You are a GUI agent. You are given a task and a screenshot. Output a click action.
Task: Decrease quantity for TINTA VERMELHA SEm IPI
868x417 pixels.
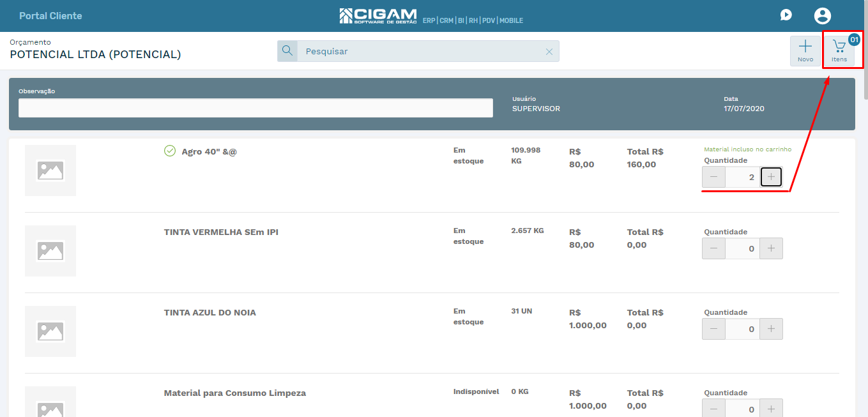click(x=713, y=248)
